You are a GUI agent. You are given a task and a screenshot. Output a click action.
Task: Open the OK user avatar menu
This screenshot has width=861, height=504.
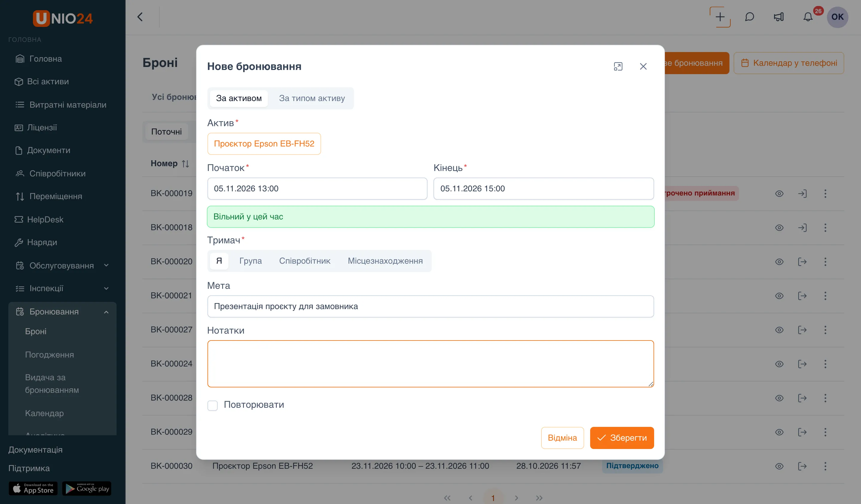tap(837, 17)
